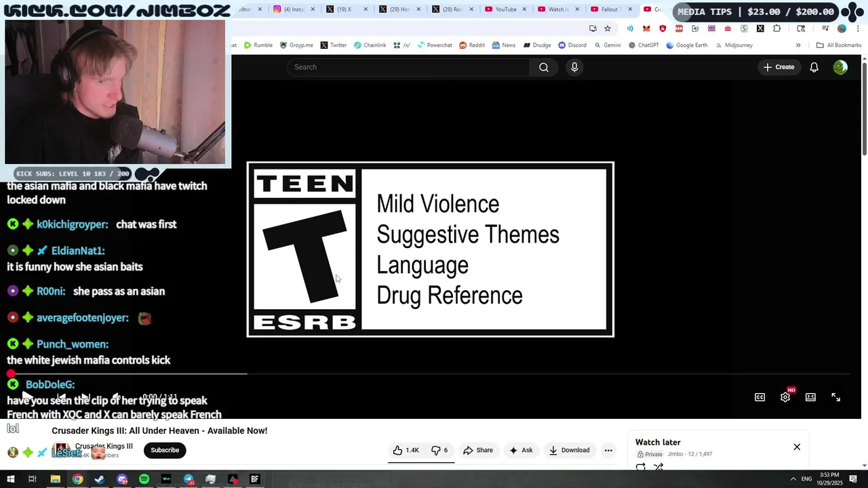Subscribe to the Crusader Kings III channel
Viewport: 868px width, 488px height.
(165, 450)
